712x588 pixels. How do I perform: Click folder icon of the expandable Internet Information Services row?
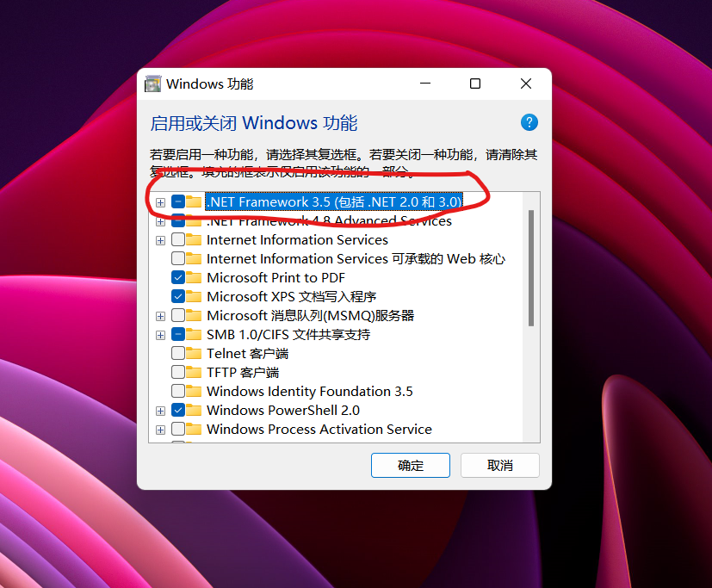(x=194, y=239)
